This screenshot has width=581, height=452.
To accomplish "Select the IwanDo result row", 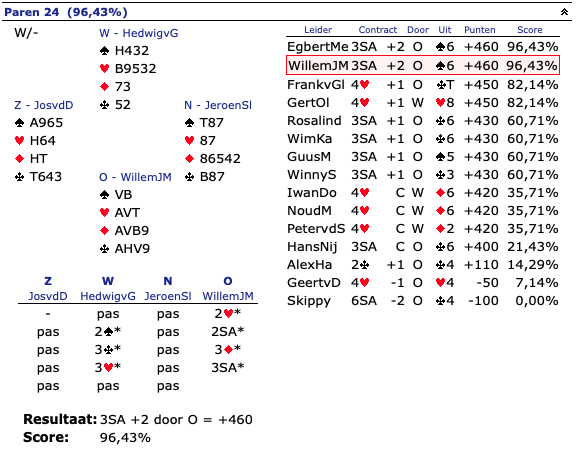I will (x=423, y=193).
